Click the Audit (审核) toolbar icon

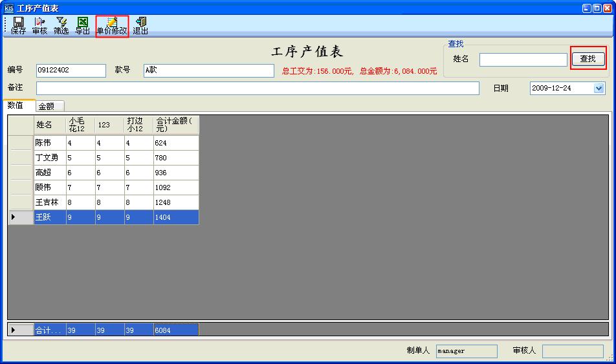(39, 26)
